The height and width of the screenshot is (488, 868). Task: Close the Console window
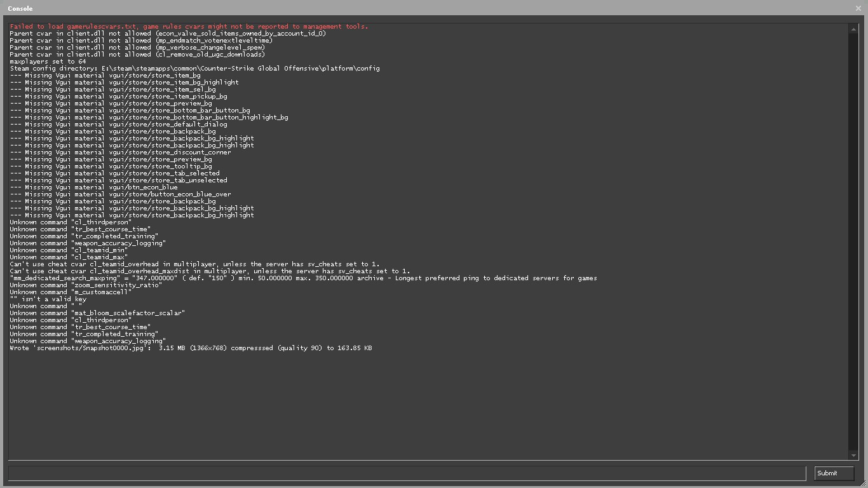point(858,8)
